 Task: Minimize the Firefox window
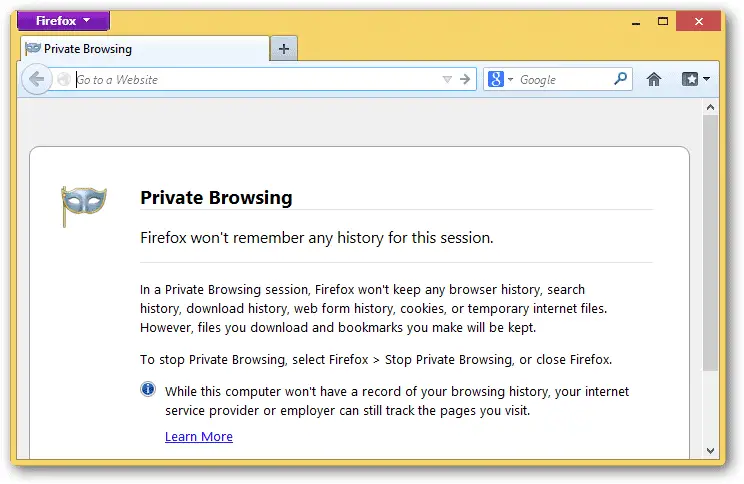click(636, 22)
